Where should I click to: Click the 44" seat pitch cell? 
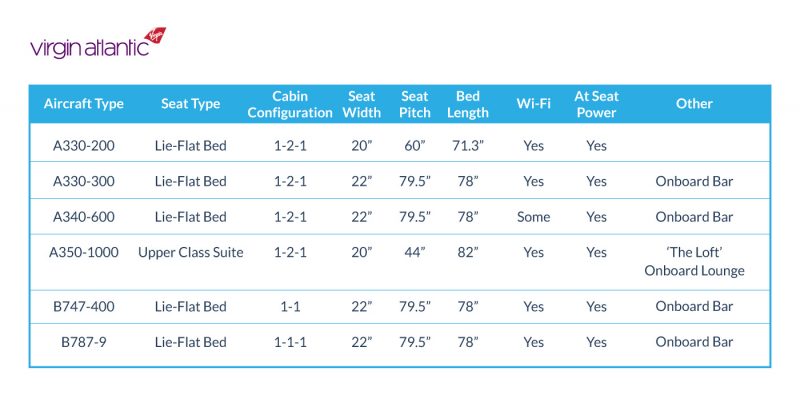coord(414,253)
